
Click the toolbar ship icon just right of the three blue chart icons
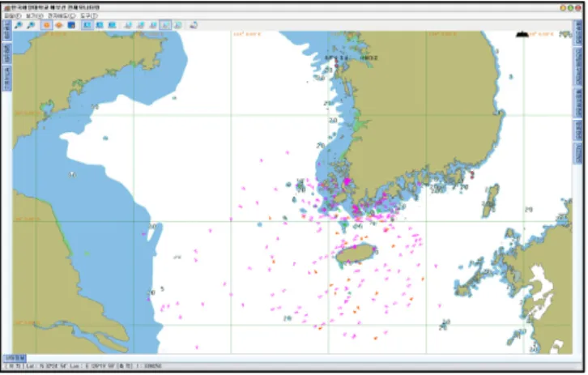(x=128, y=25)
